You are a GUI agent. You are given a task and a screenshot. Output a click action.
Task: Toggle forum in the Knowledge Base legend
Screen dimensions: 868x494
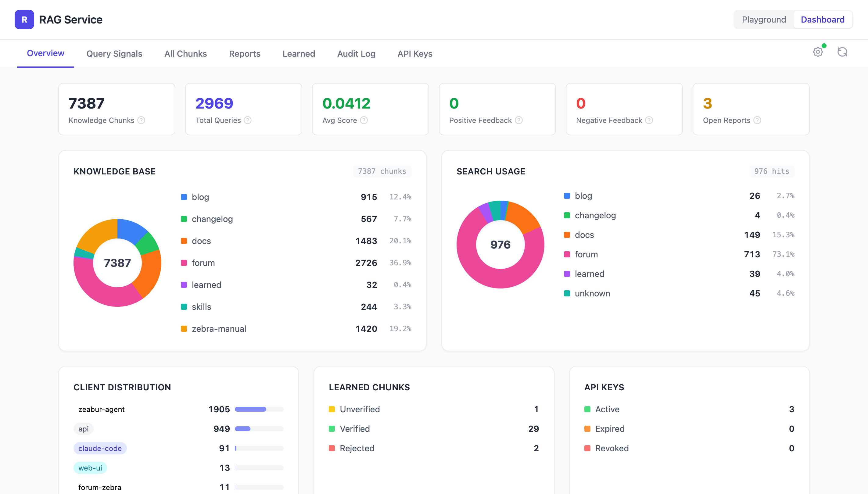coord(203,263)
